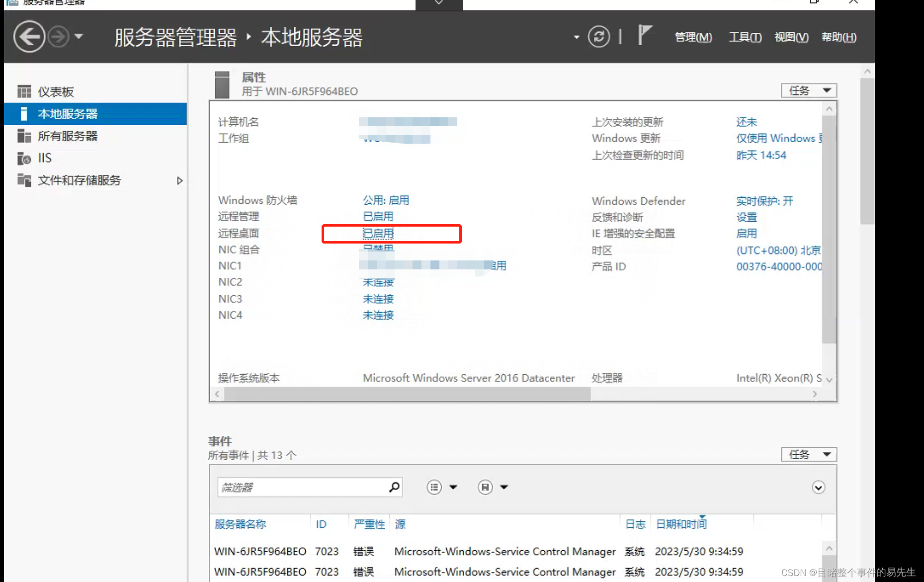Click the file storage services icon

pos(24,180)
